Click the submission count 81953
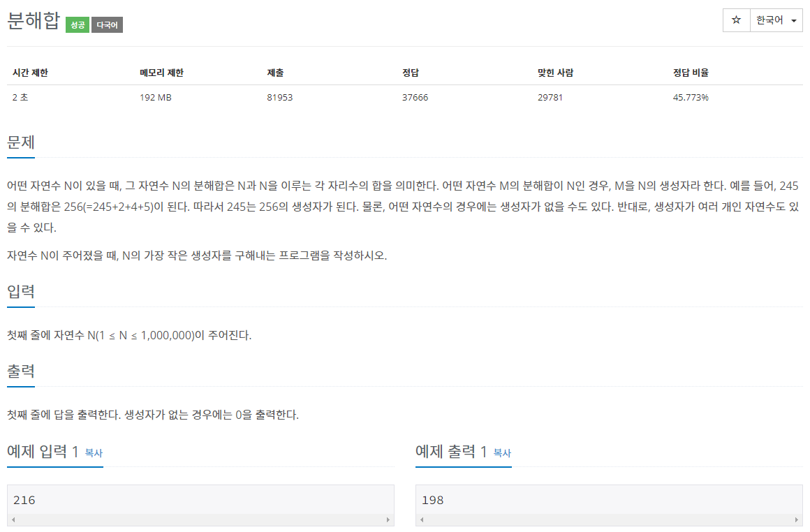810x532 pixels. pyautogui.click(x=280, y=97)
